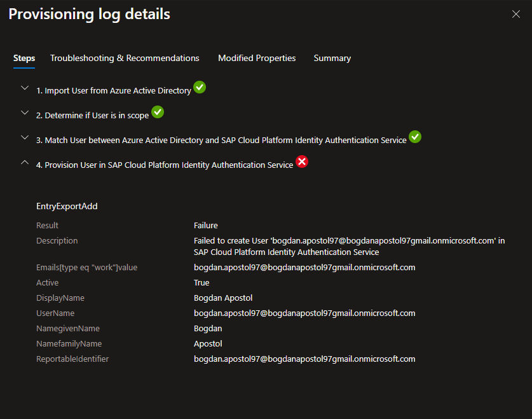Click the 'Provisioning log details' title

[89, 14]
